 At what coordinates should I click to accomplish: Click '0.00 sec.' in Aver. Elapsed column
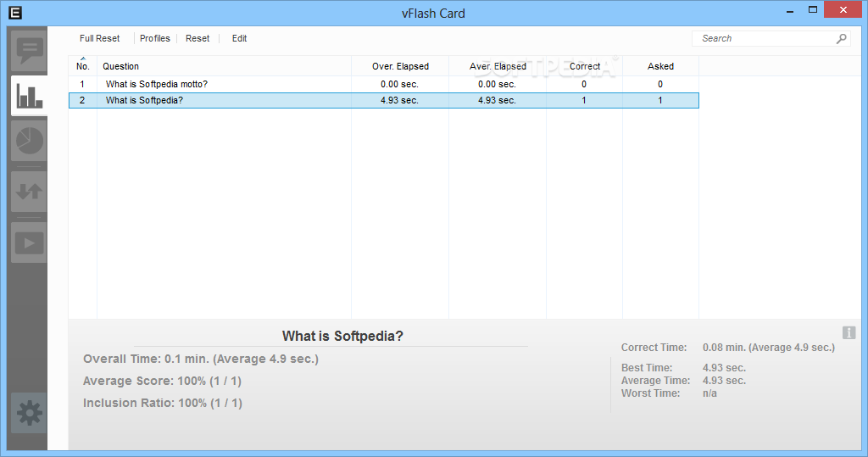497,84
